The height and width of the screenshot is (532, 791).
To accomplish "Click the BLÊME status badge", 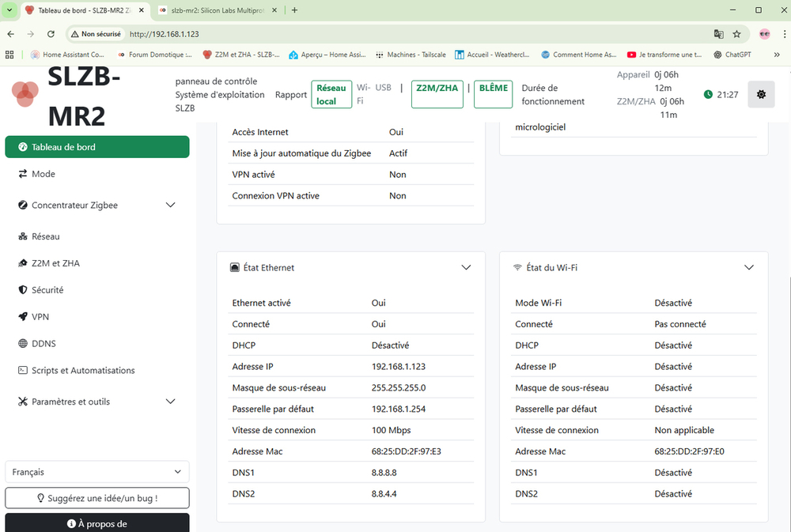I will coord(494,94).
